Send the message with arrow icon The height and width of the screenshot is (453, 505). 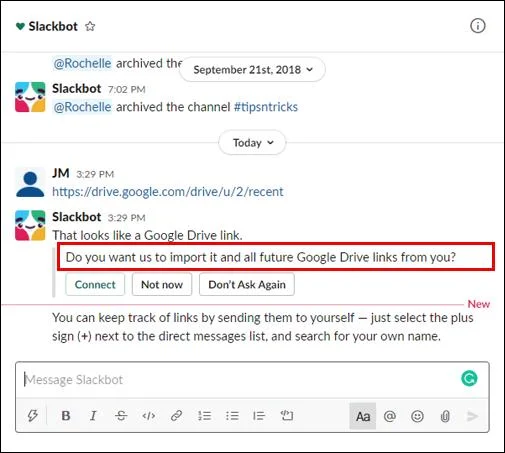click(x=473, y=416)
